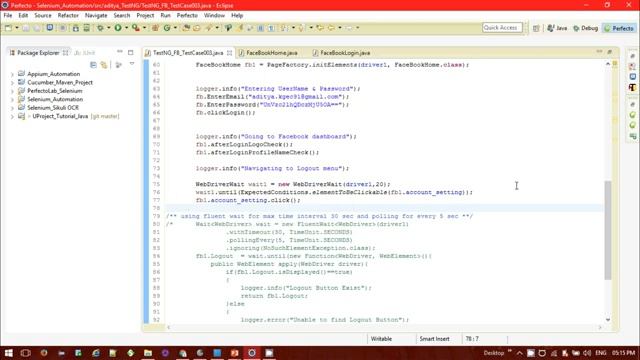640x360 pixels.
Task: Open the File menu
Action: pos(8,16)
